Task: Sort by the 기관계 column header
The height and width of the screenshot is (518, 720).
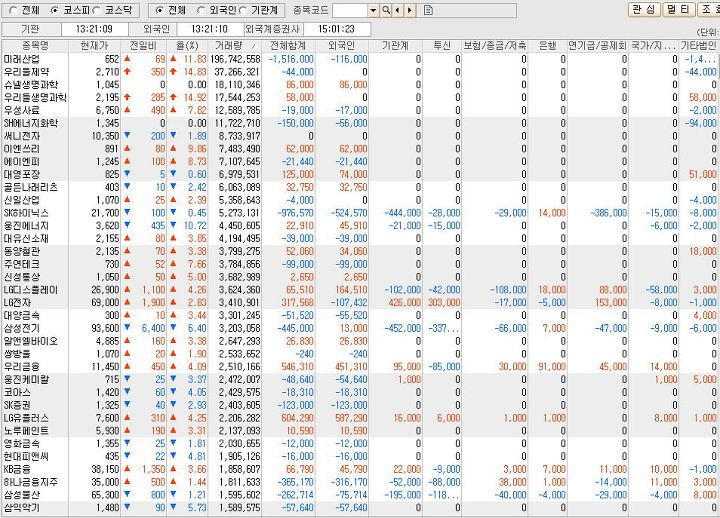Action: (395, 45)
